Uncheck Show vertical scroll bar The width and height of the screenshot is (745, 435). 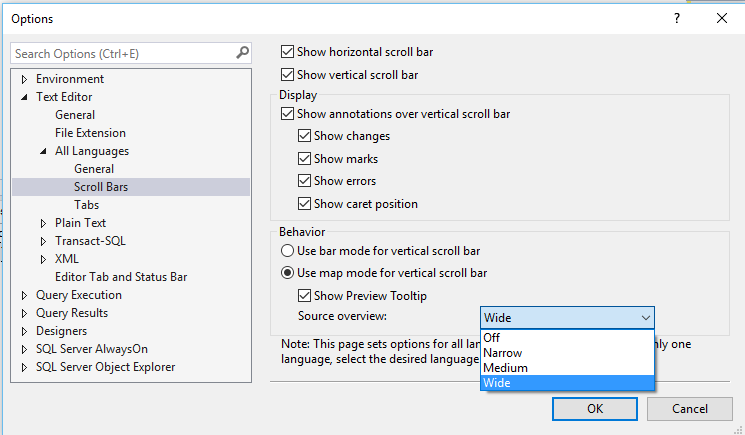coord(289,75)
